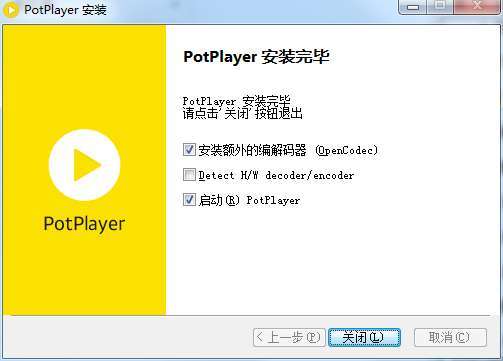Click the disabled maximize window button

click(440, 7)
